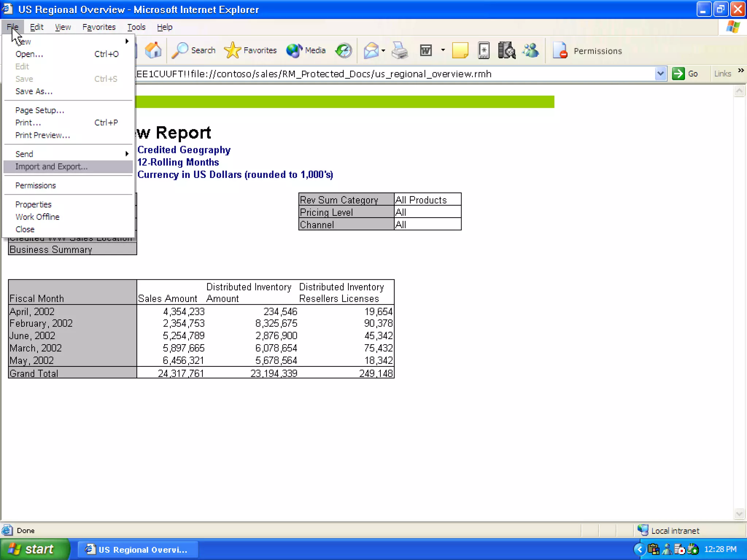Screen dimensions: 747x560
Task: Choose Import and Export from File menu
Action: [51, 167]
